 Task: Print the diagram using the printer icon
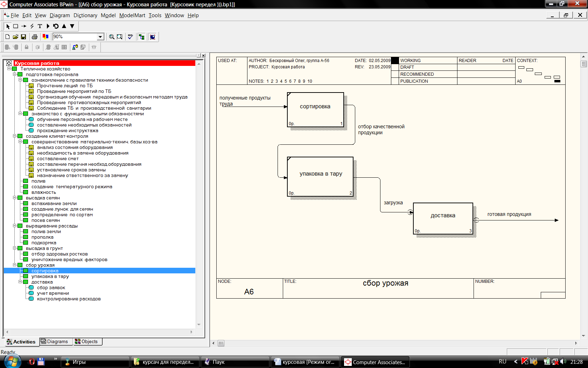coord(34,37)
